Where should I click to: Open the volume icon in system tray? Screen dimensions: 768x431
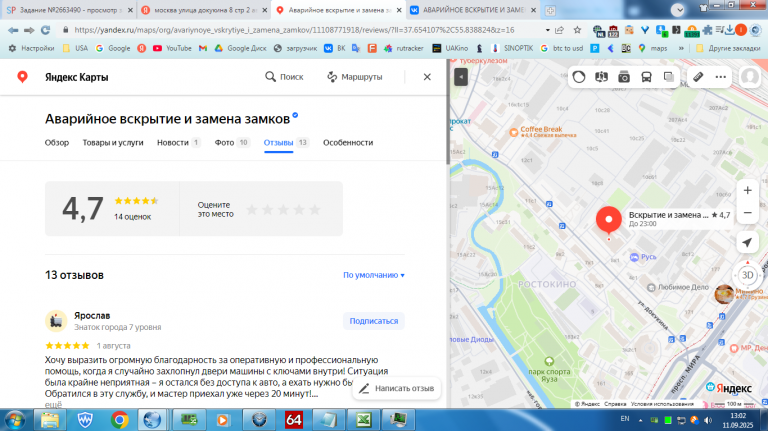(x=708, y=420)
